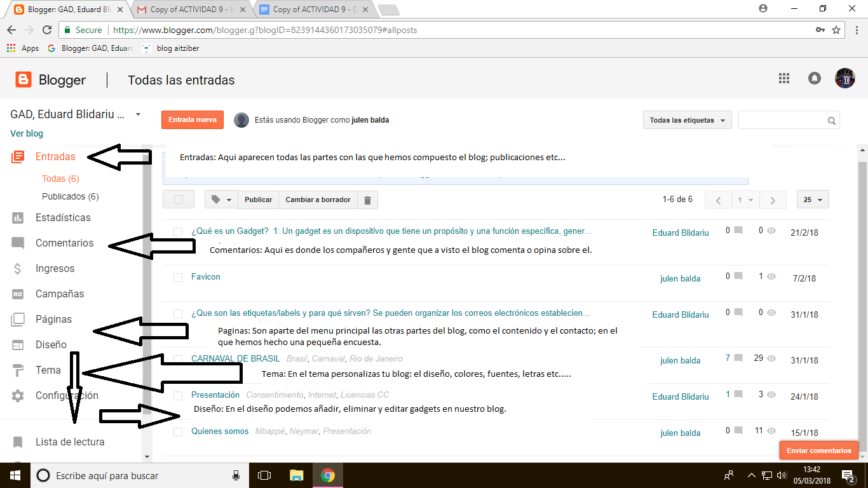Click the Páginas sidebar icon
Viewport: 868px width, 488px height.
18,320
